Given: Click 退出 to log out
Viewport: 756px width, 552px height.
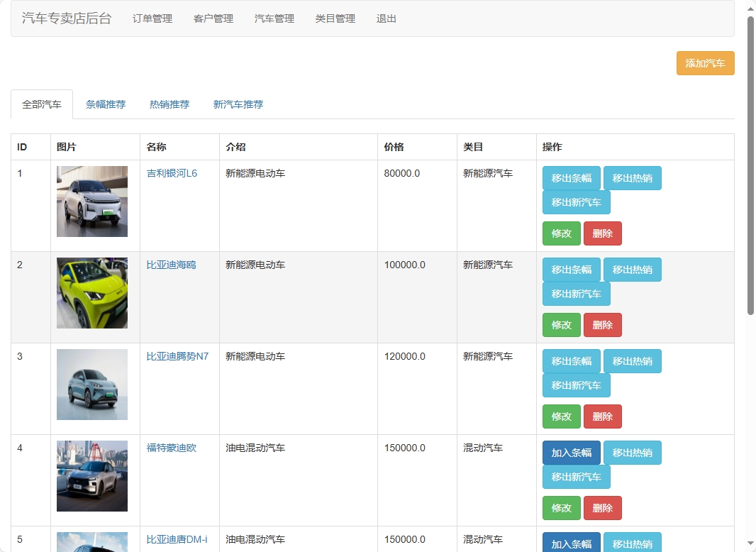Looking at the screenshot, I should coord(387,18).
